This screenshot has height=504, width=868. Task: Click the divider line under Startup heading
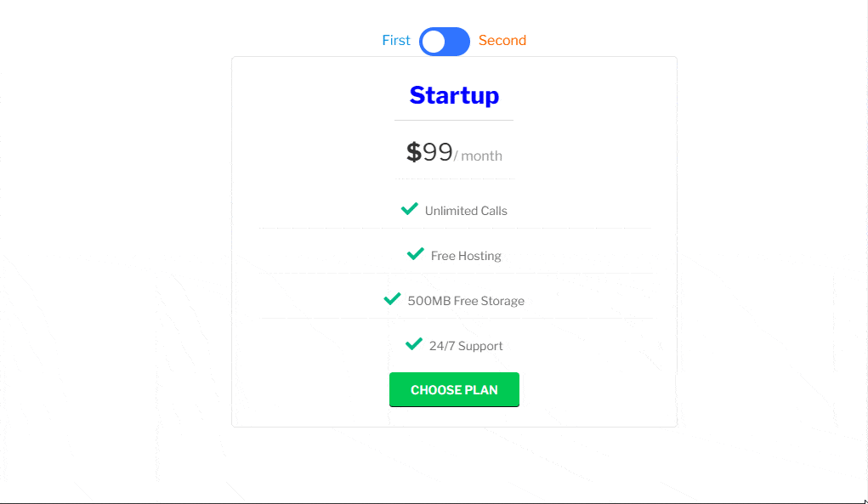454,120
